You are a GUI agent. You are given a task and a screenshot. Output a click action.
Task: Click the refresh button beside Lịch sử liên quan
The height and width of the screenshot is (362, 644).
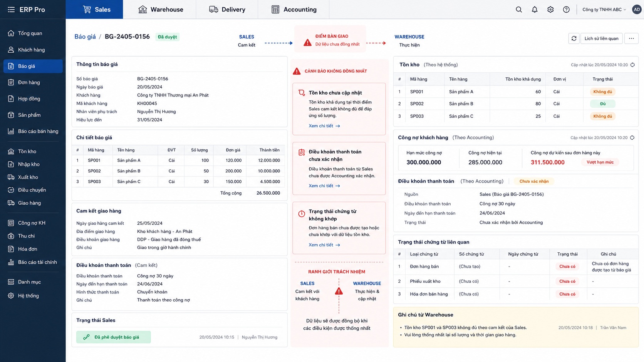(574, 38)
